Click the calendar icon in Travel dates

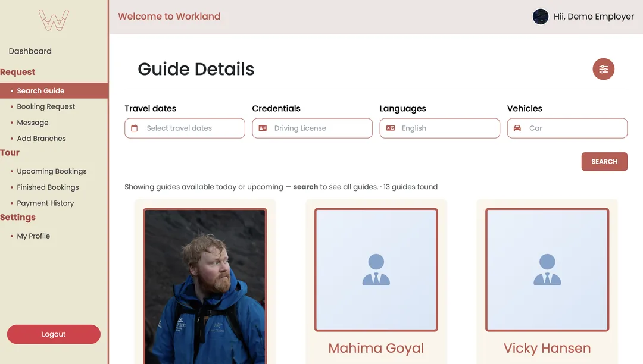point(134,128)
